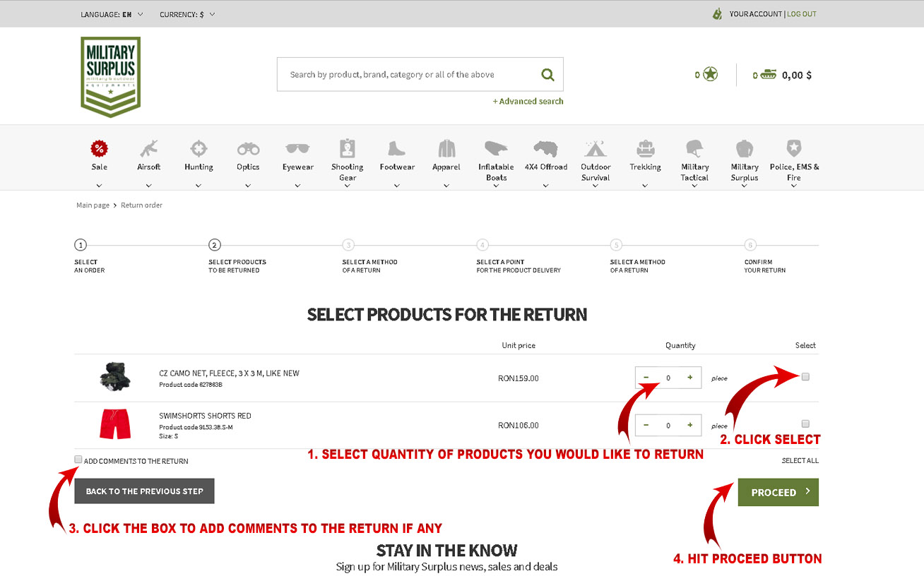Screen dimensions: 924x576
Task: Select the Footwear boot category icon
Action: click(397, 149)
